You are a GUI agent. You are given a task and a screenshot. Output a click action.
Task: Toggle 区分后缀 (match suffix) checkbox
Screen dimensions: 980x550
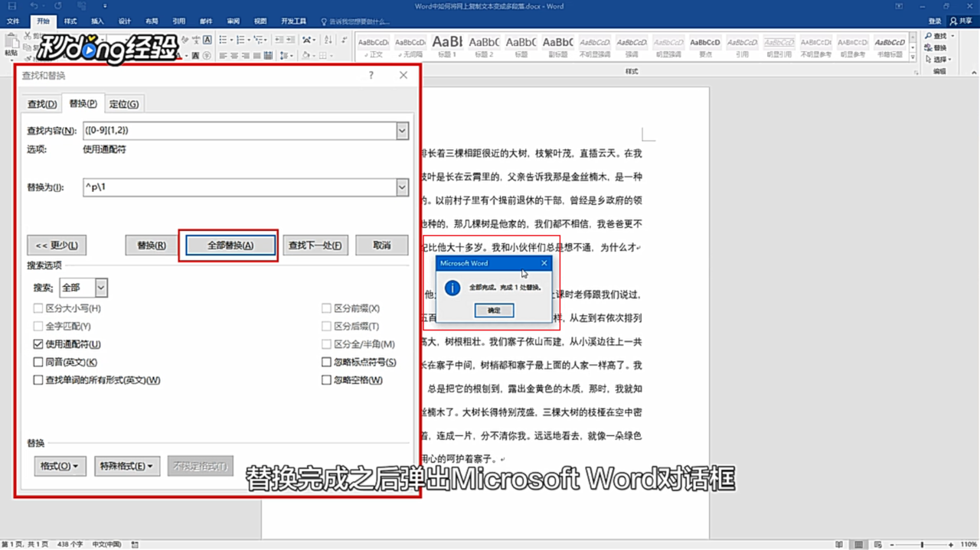tap(327, 326)
